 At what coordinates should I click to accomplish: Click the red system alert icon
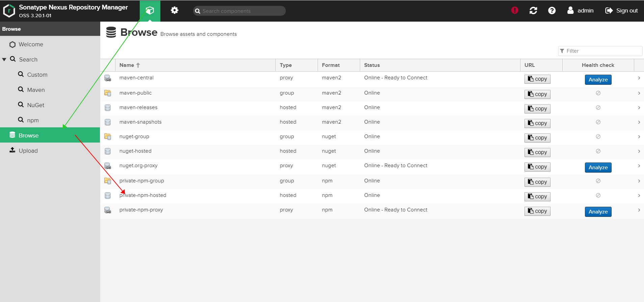click(x=514, y=10)
